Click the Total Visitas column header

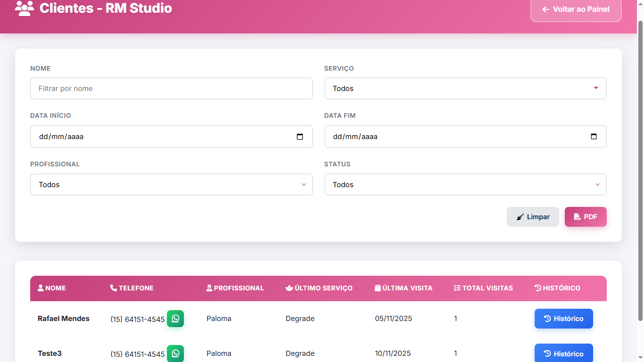(x=487, y=288)
